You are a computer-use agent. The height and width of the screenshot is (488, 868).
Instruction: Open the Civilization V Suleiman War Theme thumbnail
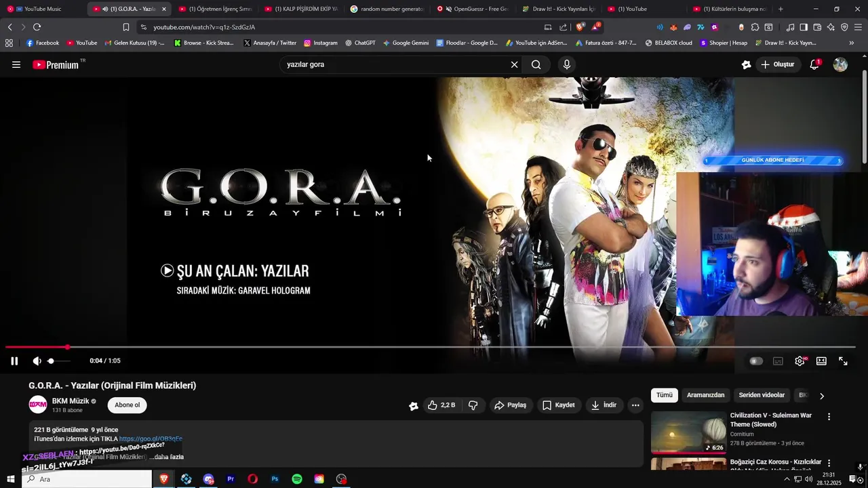[688, 432]
